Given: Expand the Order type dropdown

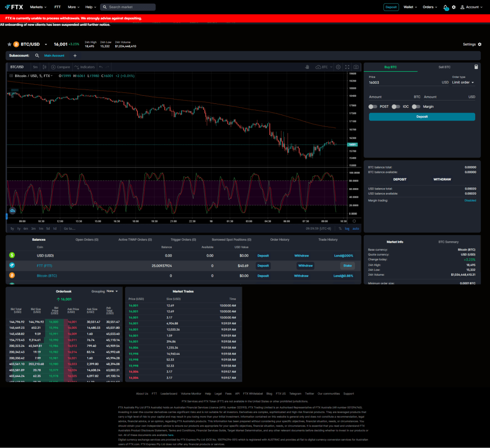Looking at the screenshot, I should [x=463, y=82].
